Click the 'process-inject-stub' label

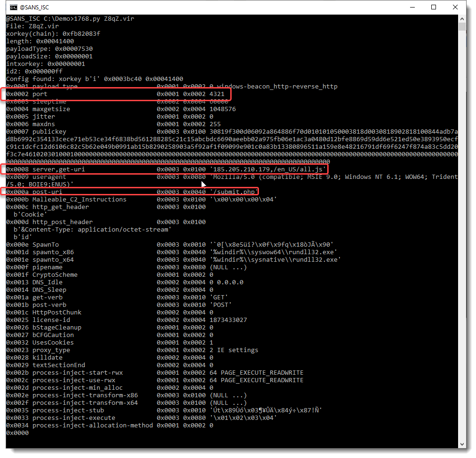(68, 410)
